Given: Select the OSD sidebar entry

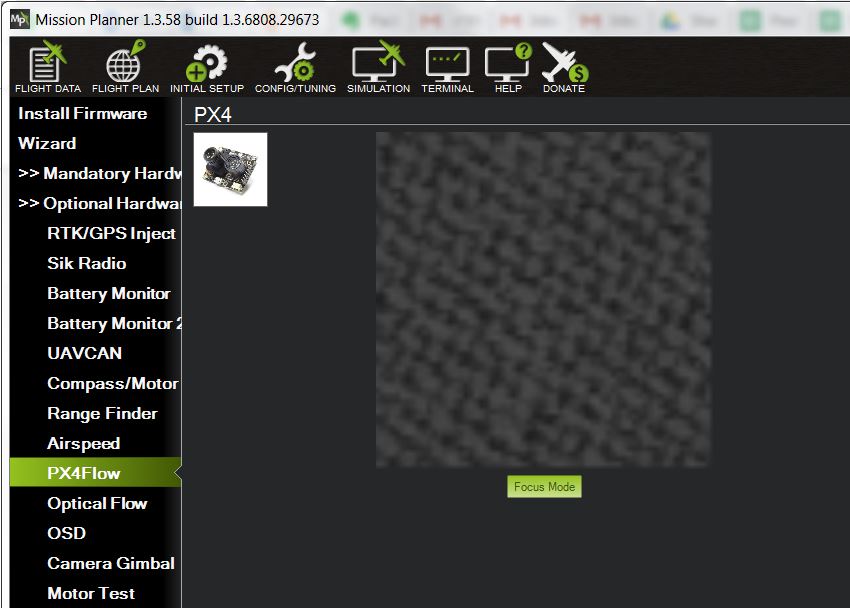Looking at the screenshot, I should click(x=67, y=533).
